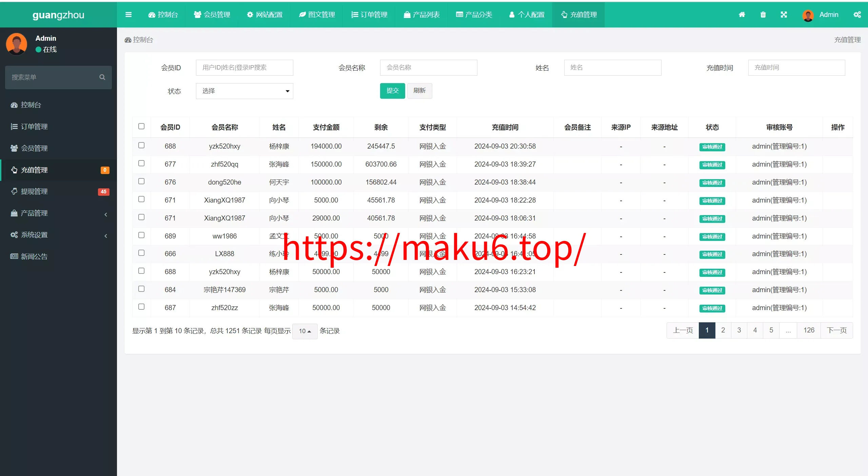Tick checkbox for row 676 dong520he

click(141, 181)
